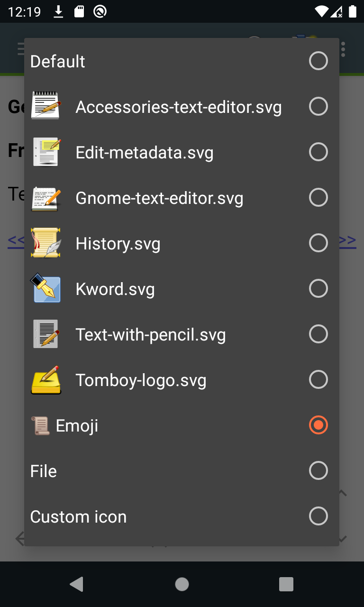364x607 pixels.
Task: Click the selected Emoji radio button
Action: tap(318, 425)
